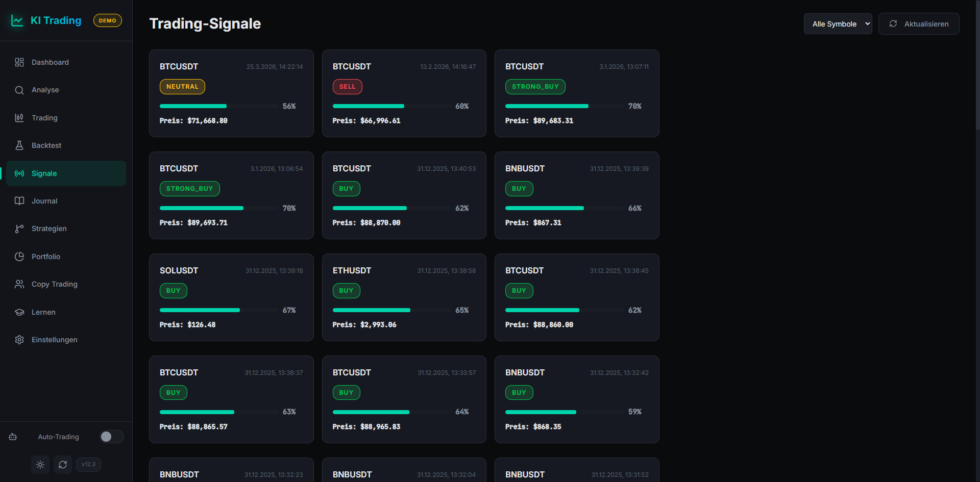
Task: Open the Alle Symbole dropdown
Action: click(x=838, y=24)
